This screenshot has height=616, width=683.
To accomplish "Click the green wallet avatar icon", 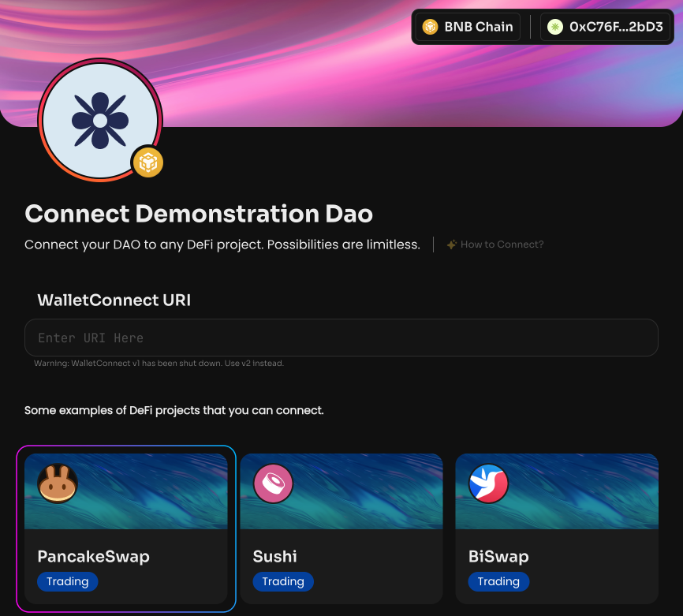I will point(555,27).
